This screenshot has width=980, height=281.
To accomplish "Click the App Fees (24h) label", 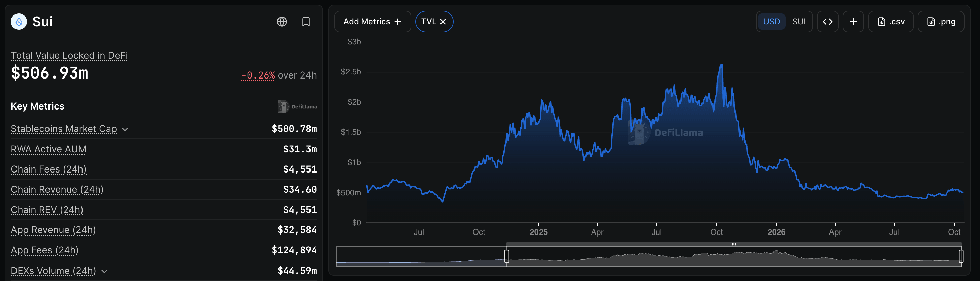I will [44, 250].
